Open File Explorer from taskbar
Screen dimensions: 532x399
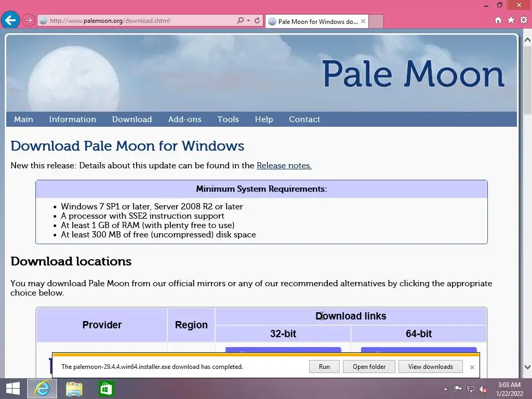click(x=74, y=389)
